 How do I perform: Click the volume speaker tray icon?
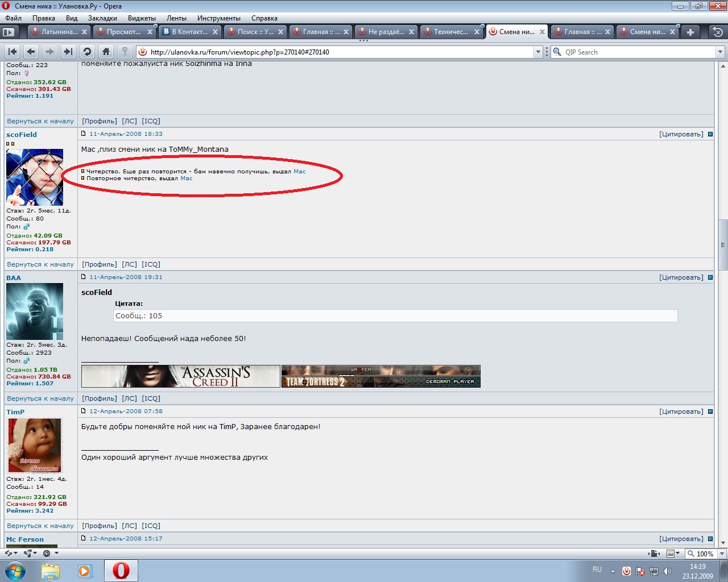pyautogui.click(x=667, y=571)
